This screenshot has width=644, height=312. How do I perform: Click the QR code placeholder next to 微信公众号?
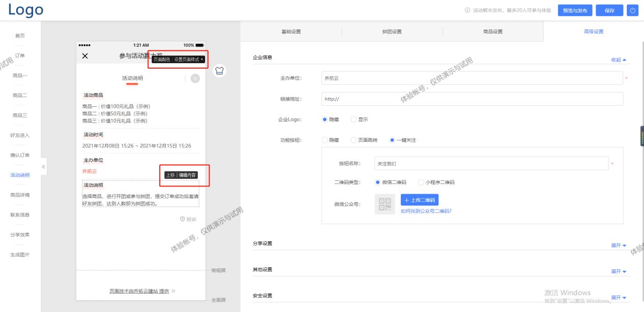pos(385,204)
